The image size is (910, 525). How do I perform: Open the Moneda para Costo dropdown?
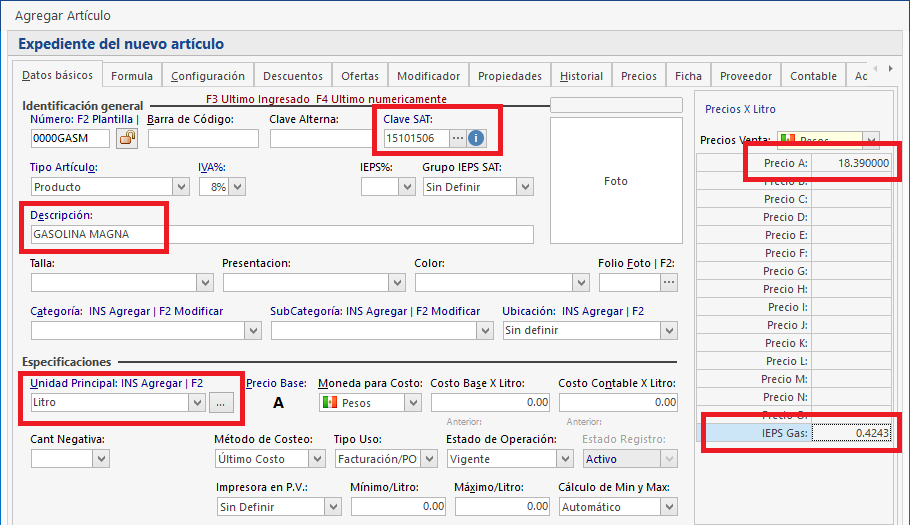[x=413, y=402]
